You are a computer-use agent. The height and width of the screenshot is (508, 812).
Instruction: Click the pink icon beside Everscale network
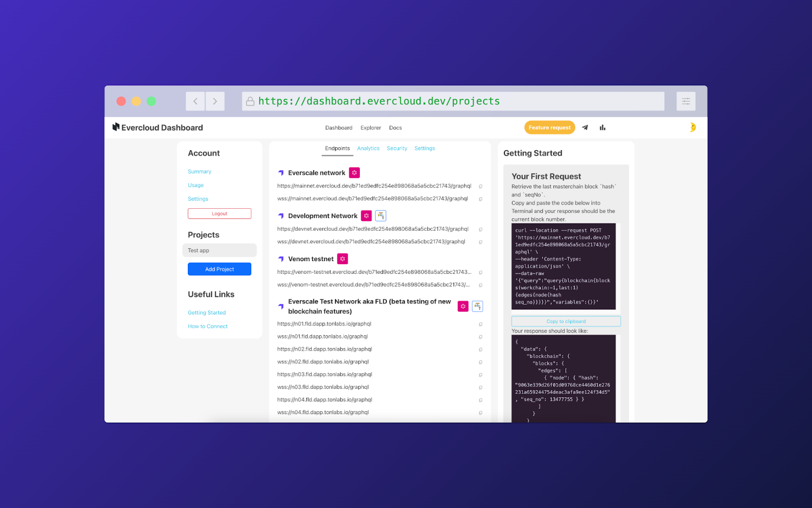(354, 173)
